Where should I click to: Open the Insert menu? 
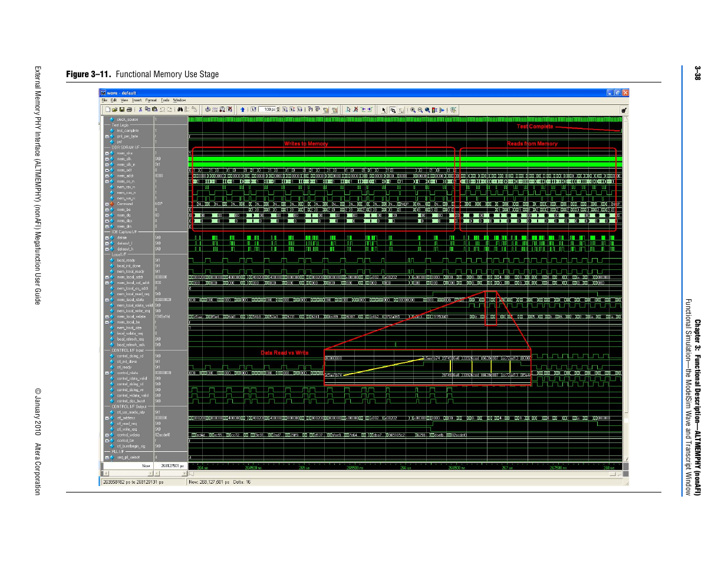coord(137,100)
